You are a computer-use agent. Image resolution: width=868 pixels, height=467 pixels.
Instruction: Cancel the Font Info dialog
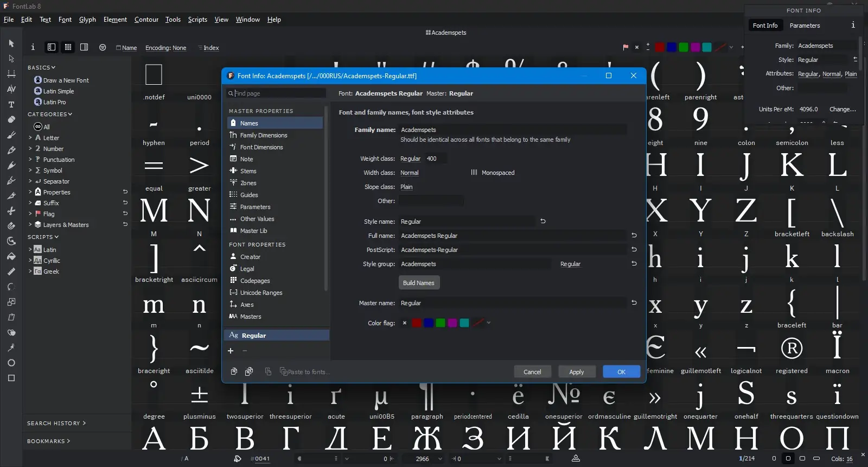tap(532, 372)
